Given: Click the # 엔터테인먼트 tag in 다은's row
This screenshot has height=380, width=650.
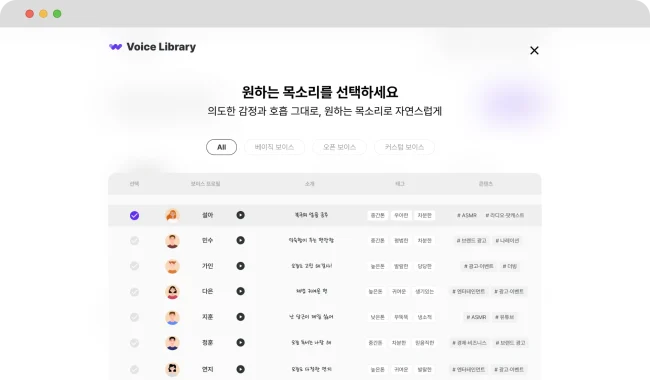Looking at the screenshot, I should [469, 292].
